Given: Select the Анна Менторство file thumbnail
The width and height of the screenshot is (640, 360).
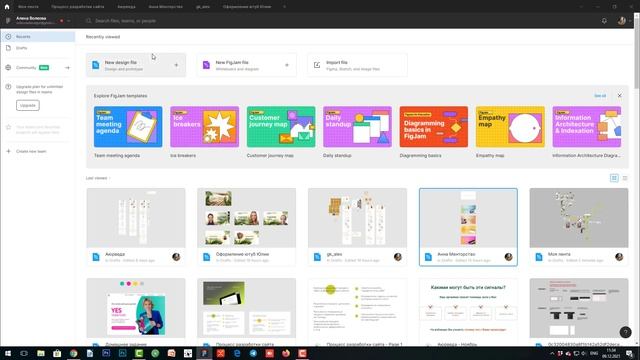Looking at the screenshot, I should point(468,218).
